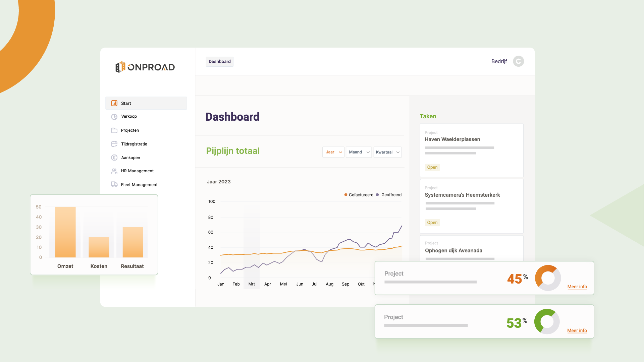Open the Maand dropdown
Screen dimensions: 644x362
(x=359, y=152)
